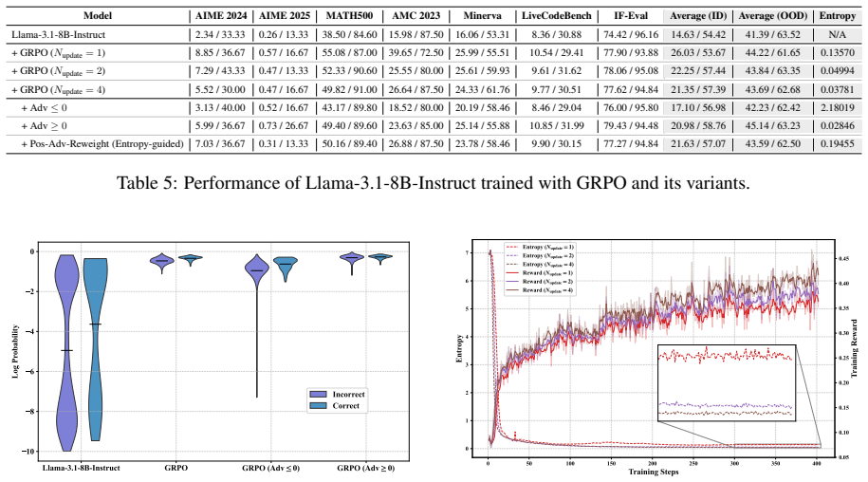Screen dimensions: 868x482
Task: Click the 'Training Reward' right axis label
Action: click(x=854, y=348)
